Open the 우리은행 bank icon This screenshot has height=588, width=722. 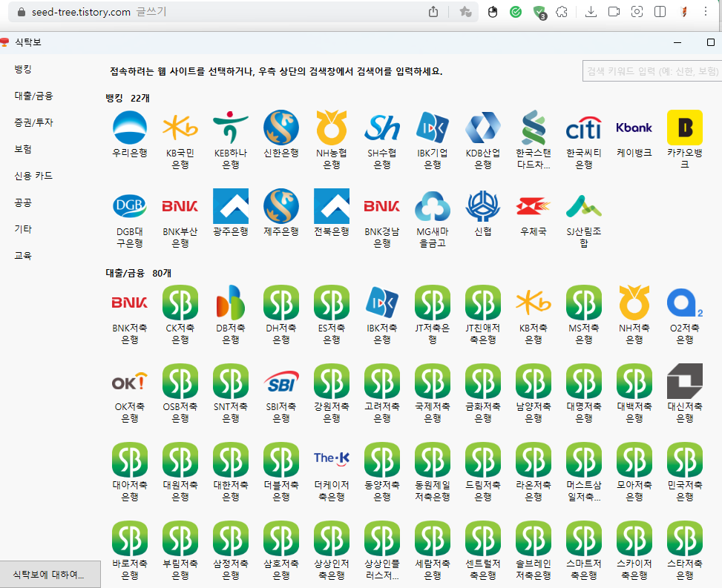click(x=130, y=128)
